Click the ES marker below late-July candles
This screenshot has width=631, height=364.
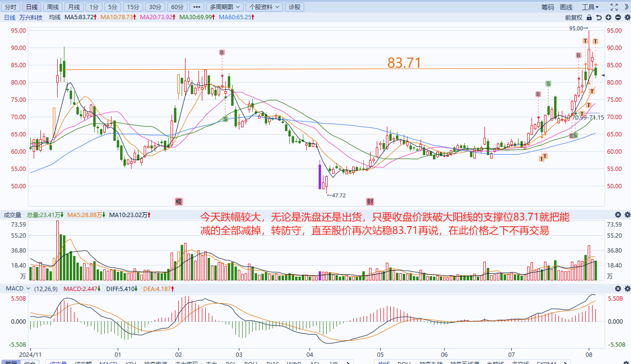tap(573, 136)
